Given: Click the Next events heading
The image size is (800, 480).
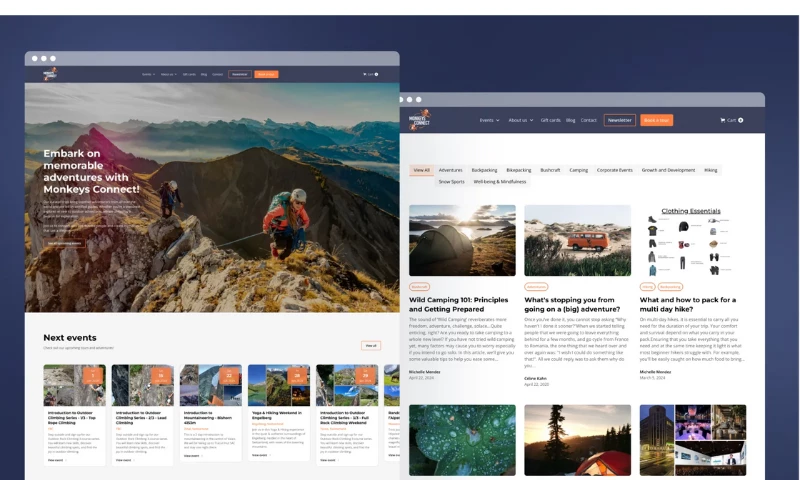Looking at the screenshot, I should [x=70, y=338].
